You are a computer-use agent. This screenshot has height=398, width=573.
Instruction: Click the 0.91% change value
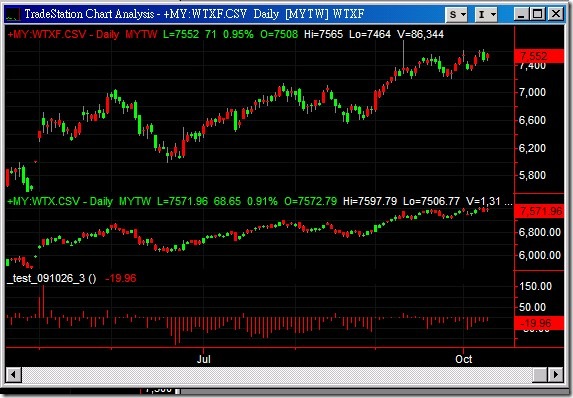pos(262,201)
